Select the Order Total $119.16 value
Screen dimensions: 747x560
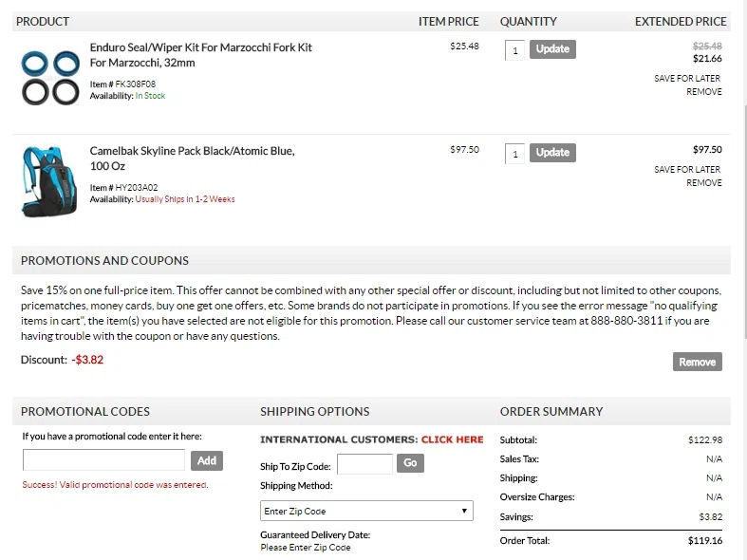point(705,540)
